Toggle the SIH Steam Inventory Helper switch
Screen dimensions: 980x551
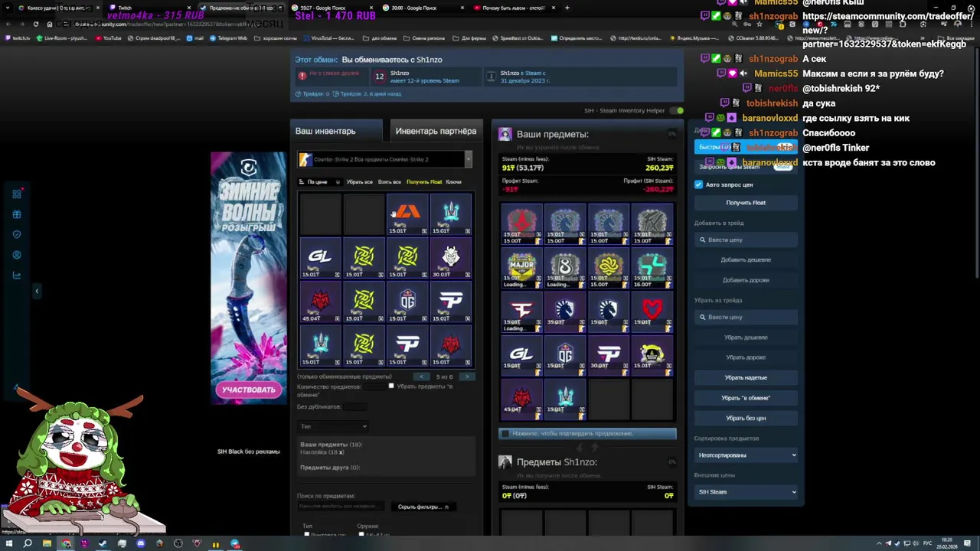pyautogui.click(x=677, y=110)
